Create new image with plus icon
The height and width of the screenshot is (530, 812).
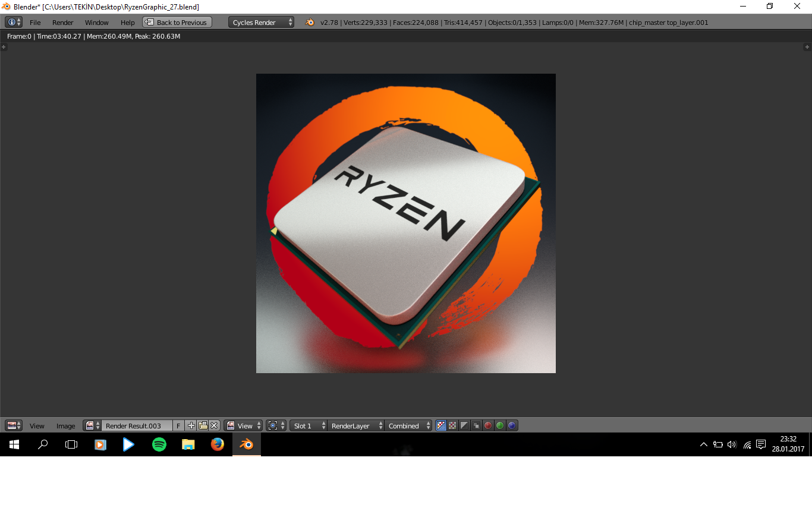point(191,425)
